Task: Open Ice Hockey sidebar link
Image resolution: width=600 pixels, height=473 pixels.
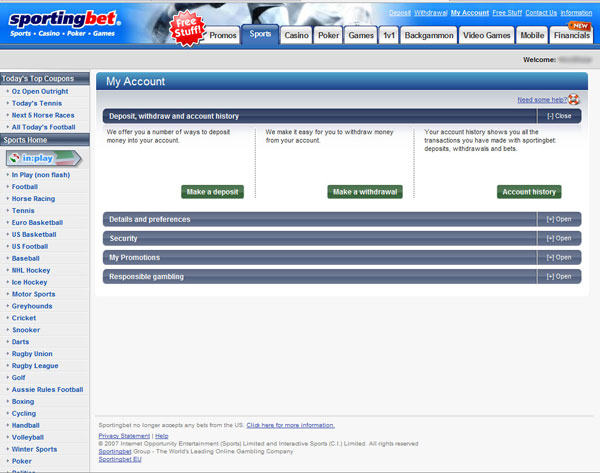Action: point(29,282)
